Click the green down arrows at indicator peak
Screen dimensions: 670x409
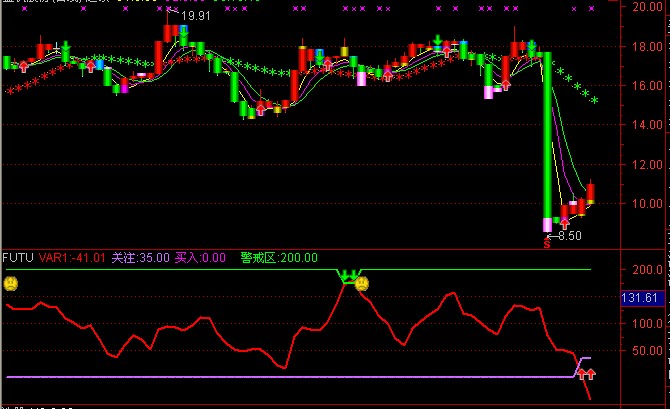348,275
